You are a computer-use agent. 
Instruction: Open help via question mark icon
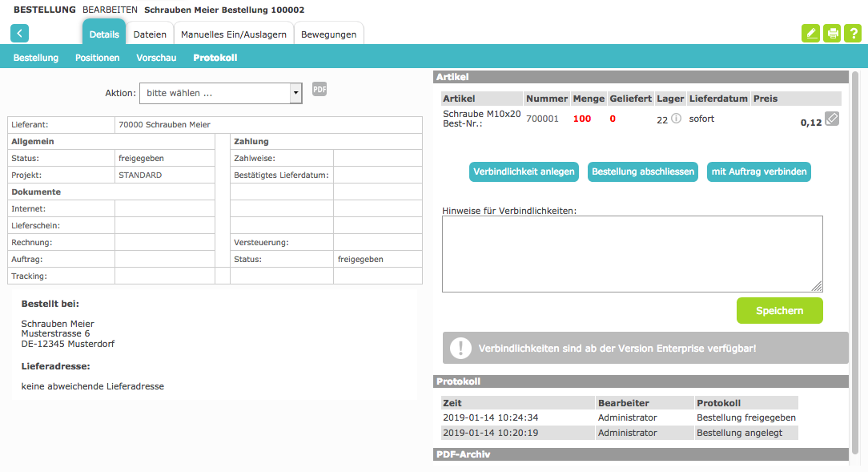pos(854,33)
